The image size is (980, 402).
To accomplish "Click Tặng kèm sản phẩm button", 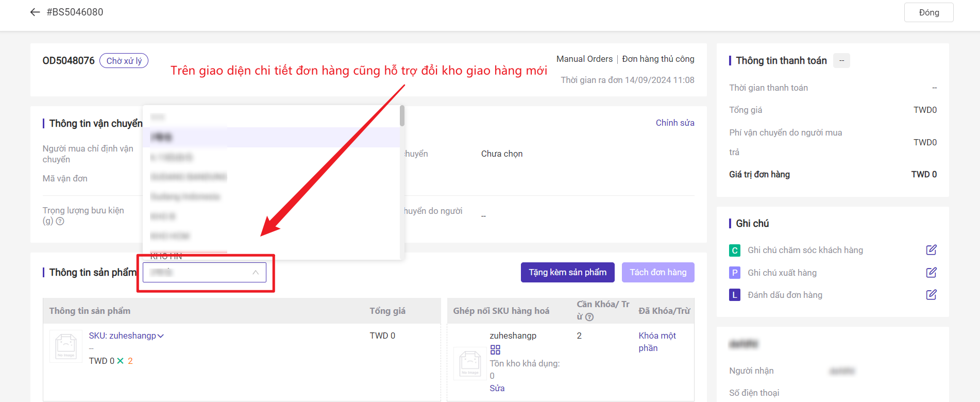I will [x=568, y=272].
